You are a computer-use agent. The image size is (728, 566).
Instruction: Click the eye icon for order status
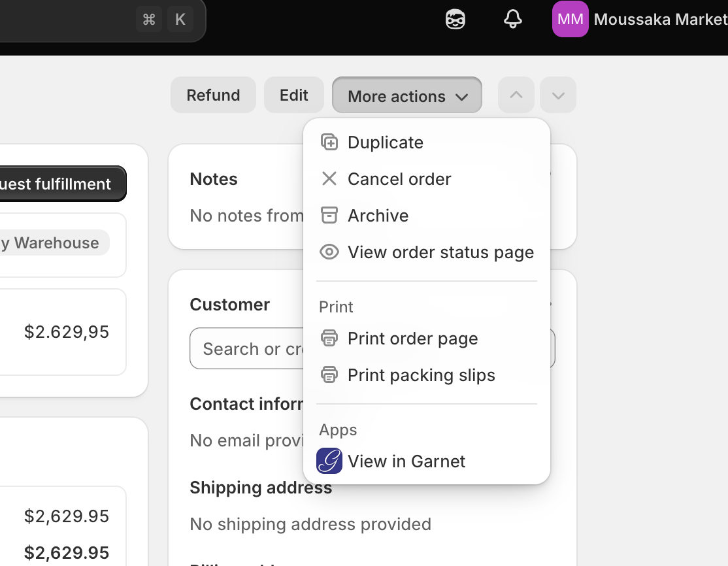pos(329,252)
